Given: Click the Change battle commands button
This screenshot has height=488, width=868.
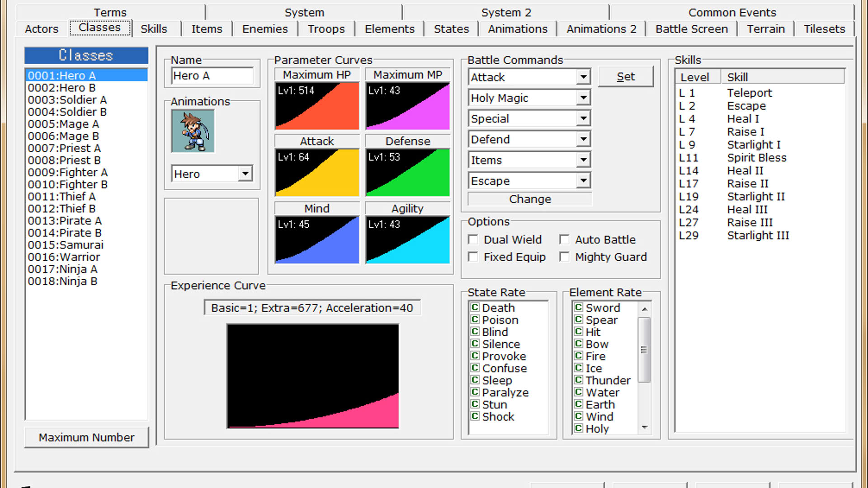Looking at the screenshot, I should click(530, 199).
